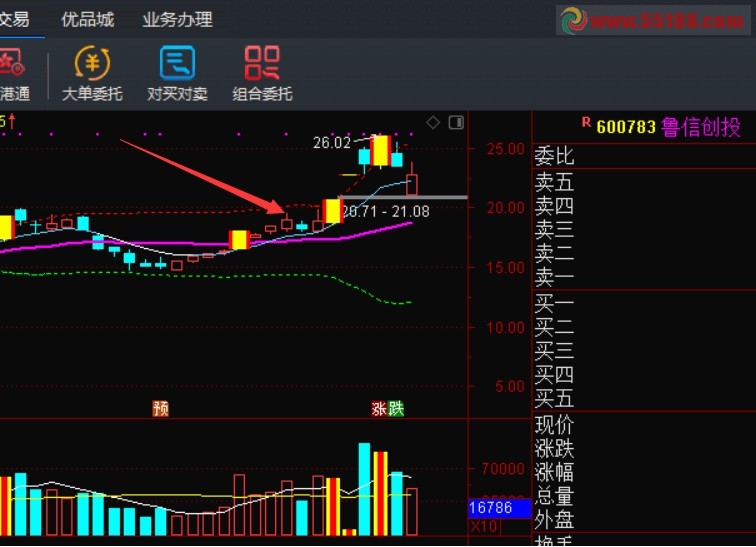Toggle the side panel layout icon
The image size is (756, 547).
[x=456, y=123]
